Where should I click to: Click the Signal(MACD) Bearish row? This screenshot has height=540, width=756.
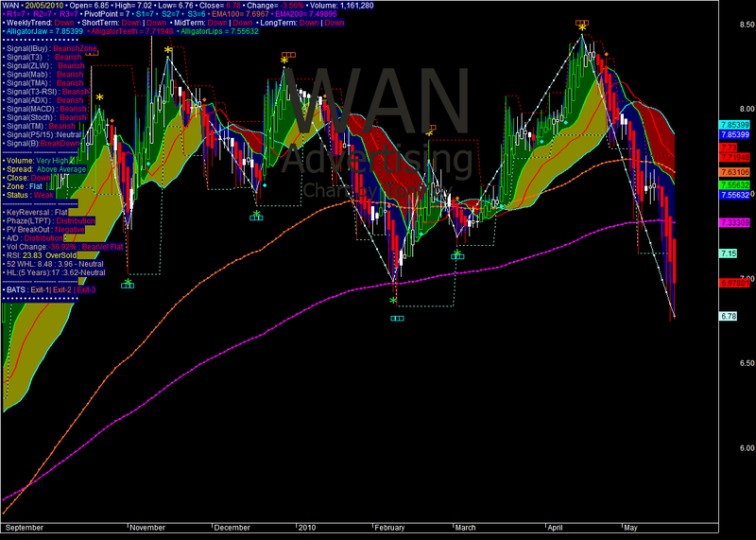[x=46, y=109]
